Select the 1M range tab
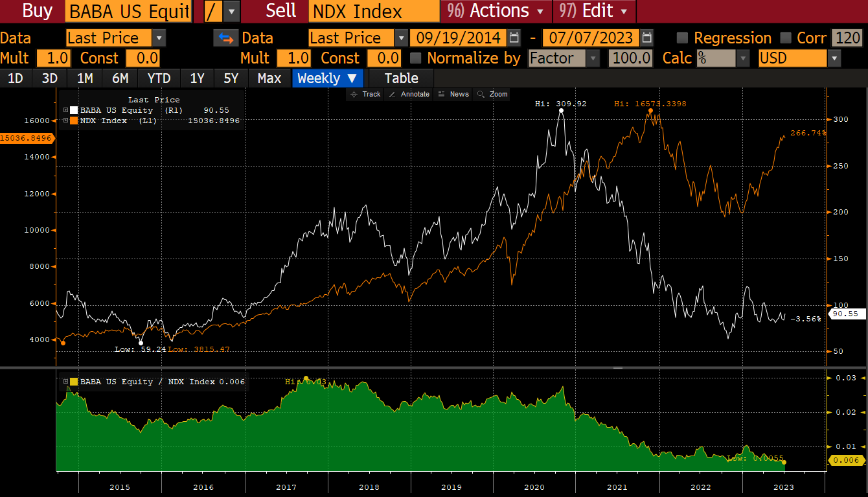Screen dimensions: 868x497 (85, 78)
